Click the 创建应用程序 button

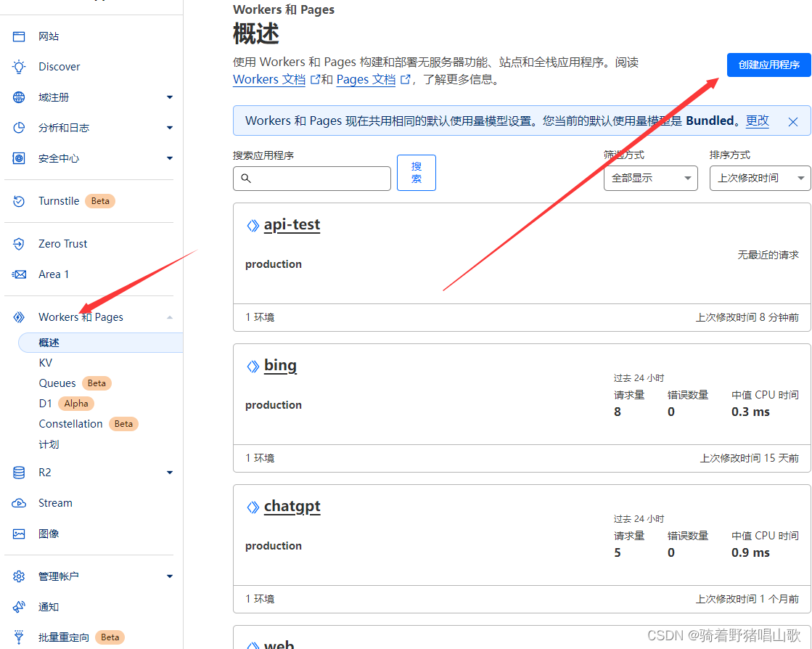coord(768,65)
